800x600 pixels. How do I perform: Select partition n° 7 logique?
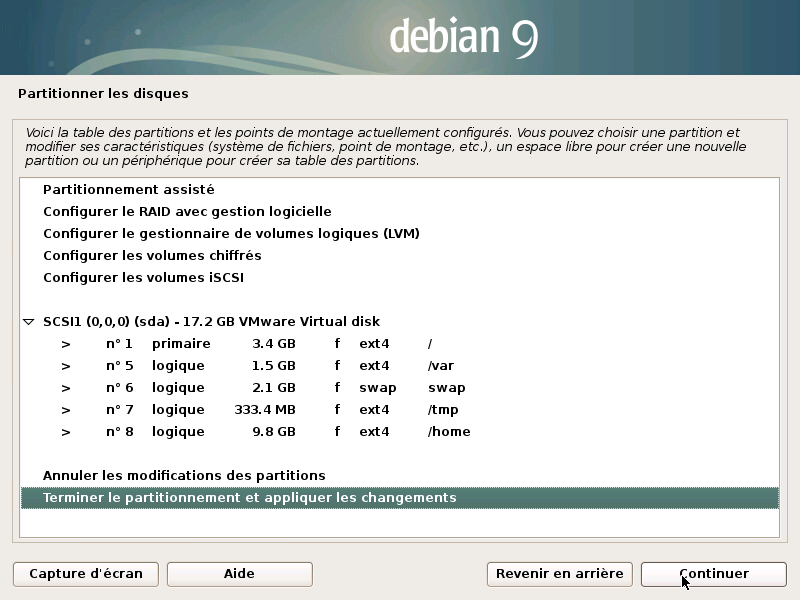399,410
